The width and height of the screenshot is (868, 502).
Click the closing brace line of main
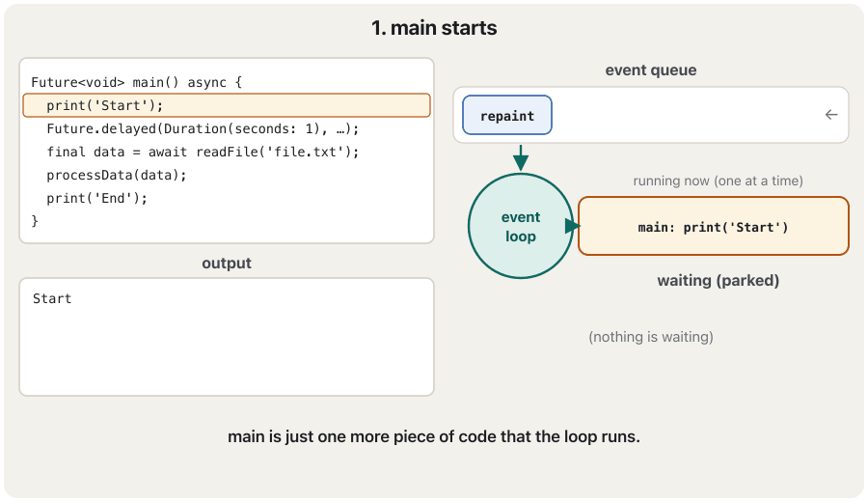click(x=35, y=221)
